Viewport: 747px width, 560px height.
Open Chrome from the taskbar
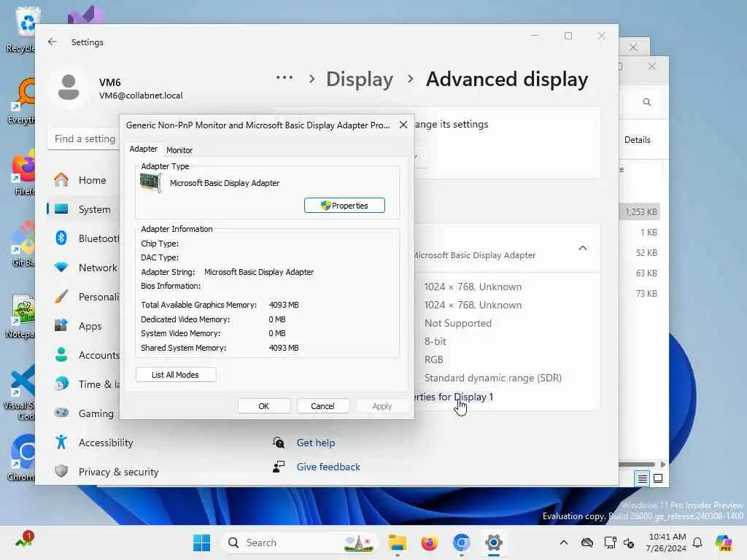[x=461, y=542]
